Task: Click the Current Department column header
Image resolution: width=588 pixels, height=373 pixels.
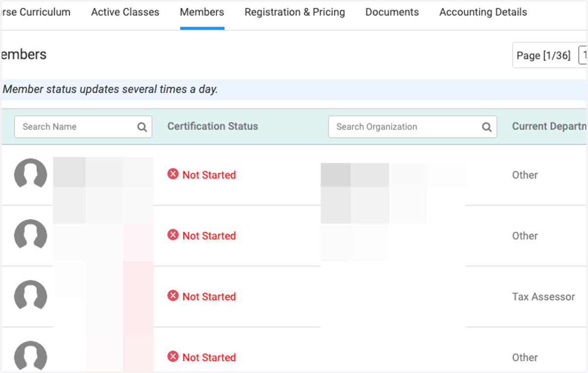Action: coord(549,126)
